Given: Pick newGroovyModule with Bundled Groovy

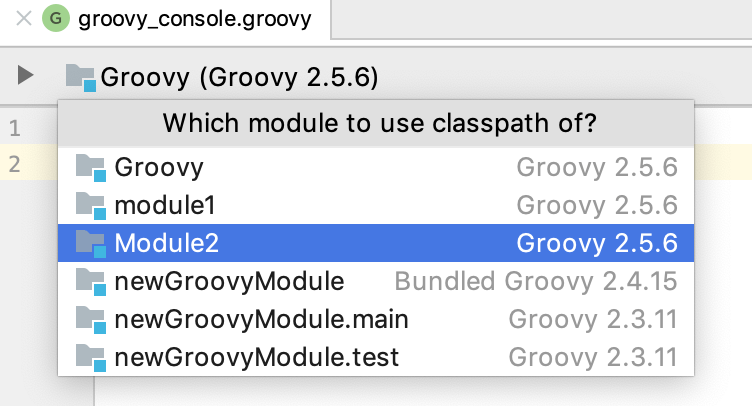Looking at the screenshot, I should point(230,281).
